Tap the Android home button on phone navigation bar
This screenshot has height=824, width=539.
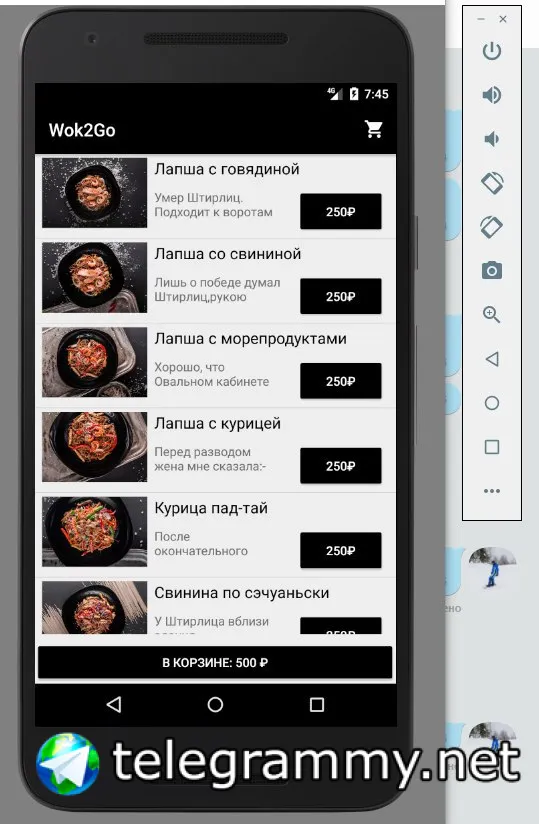click(215, 704)
